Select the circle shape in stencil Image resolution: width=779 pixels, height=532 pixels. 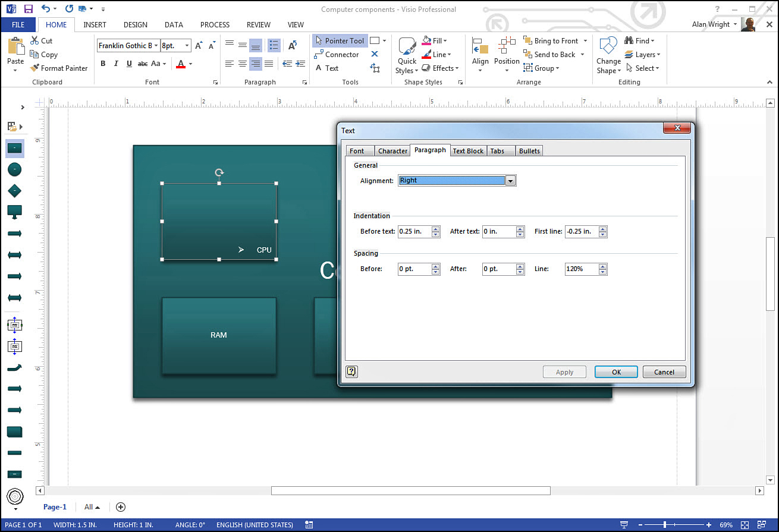[x=15, y=169]
